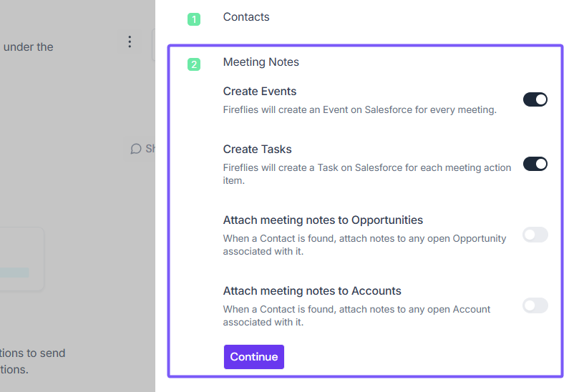Enable attaching meeting notes to Accounts

click(x=535, y=306)
